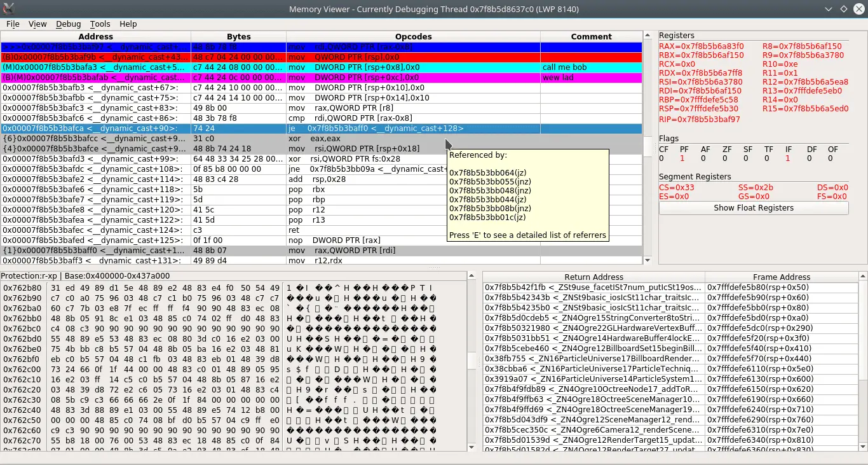Open the Debug menu

click(69, 24)
